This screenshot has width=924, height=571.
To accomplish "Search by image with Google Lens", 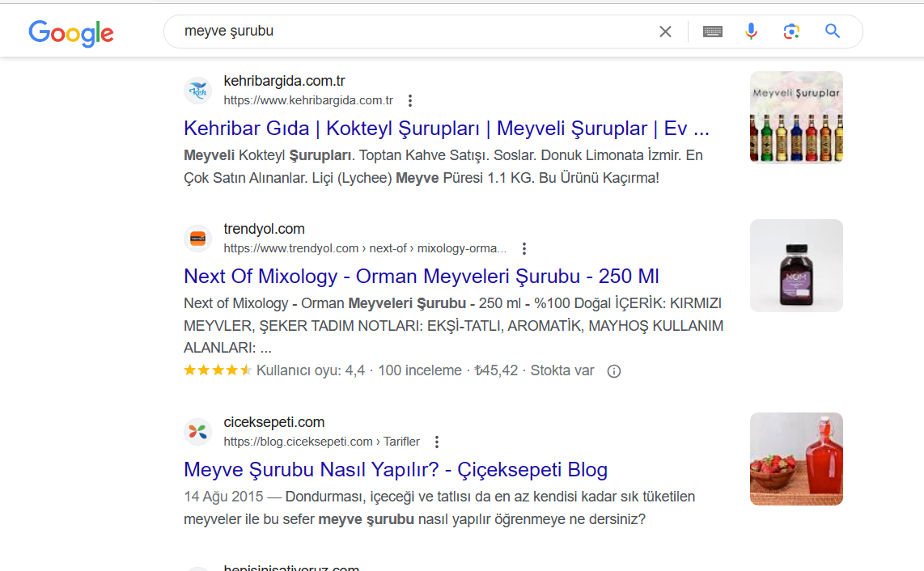I will click(x=790, y=32).
